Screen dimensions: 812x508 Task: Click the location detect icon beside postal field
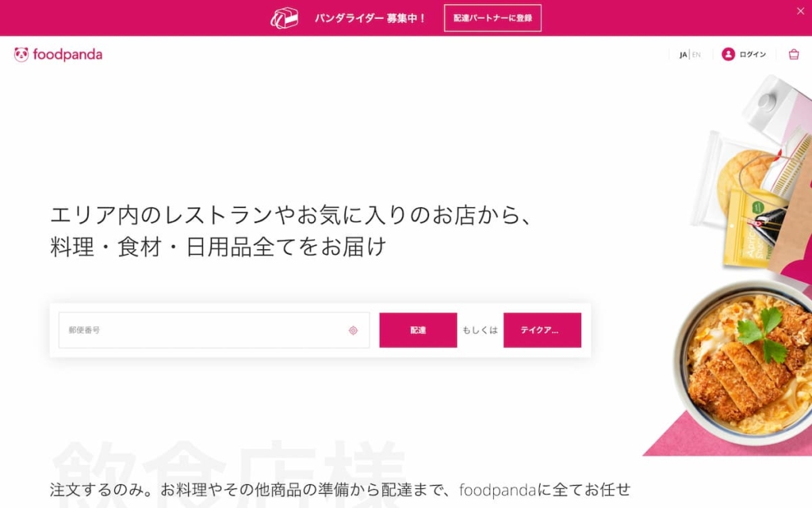[353, 330]
